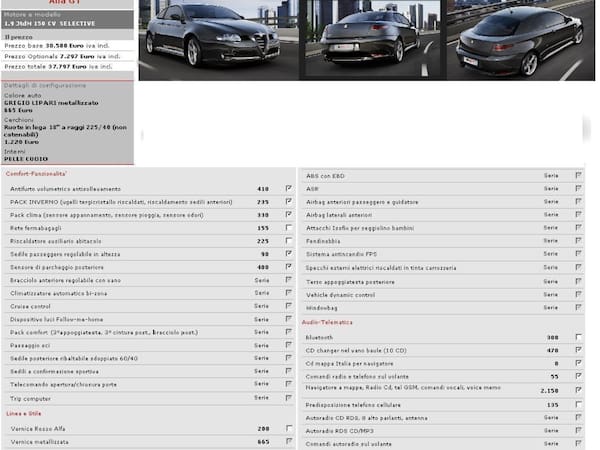Click Sistema antincendio FPS checkbox
The width and height of the screenshot is (600, 450).
pyautogui.click(x=579, y=253)
